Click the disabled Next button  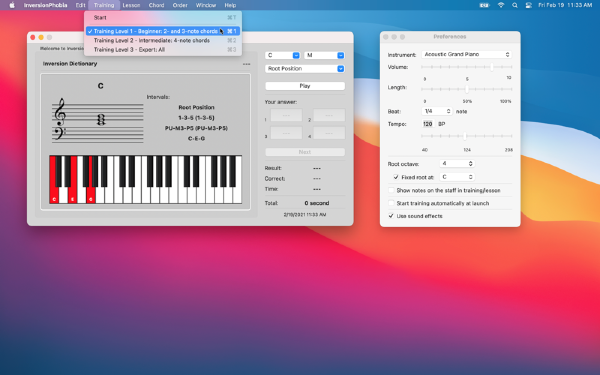305,152
